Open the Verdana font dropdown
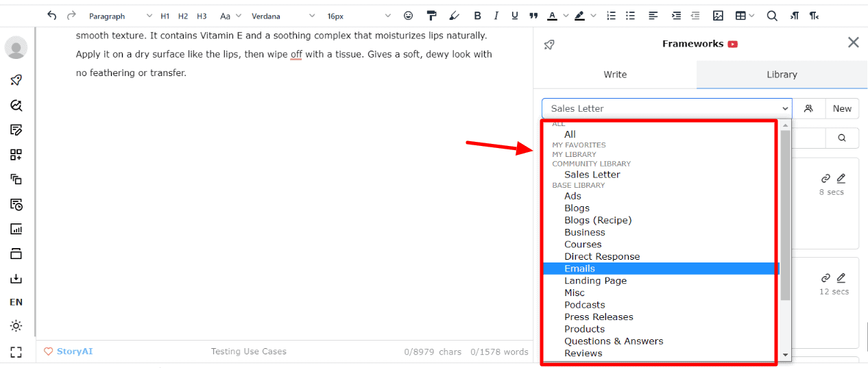868x368 pixels. tap(282, 16)
